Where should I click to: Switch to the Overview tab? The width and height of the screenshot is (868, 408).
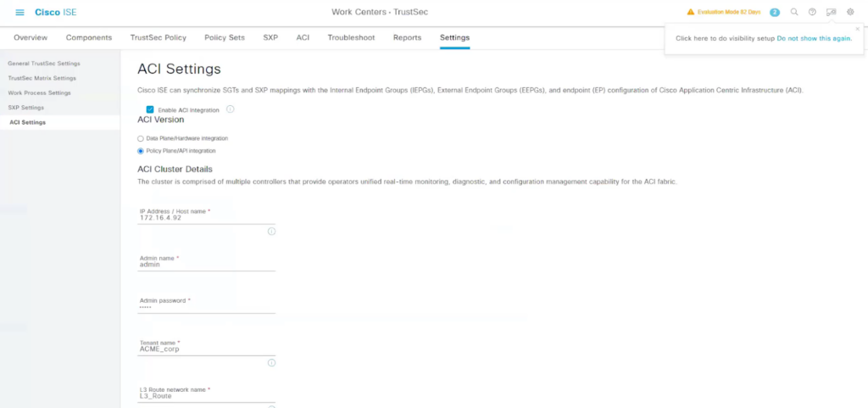tap(31, 37)
